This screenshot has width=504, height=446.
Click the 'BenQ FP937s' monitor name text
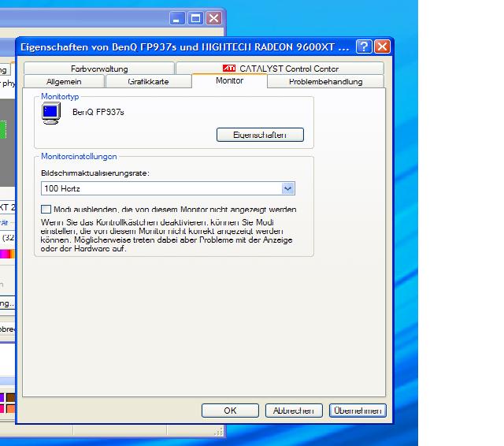click(98, 112)
